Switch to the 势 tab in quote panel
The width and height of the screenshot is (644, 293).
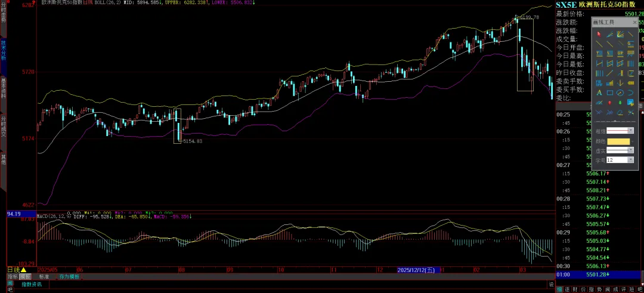(x=599, y=289)
